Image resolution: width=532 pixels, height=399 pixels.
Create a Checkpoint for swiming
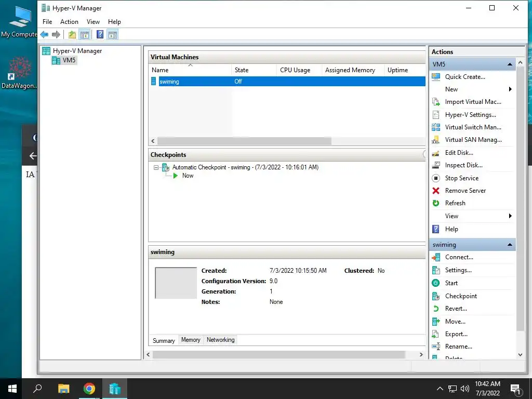tap(461, 296)
